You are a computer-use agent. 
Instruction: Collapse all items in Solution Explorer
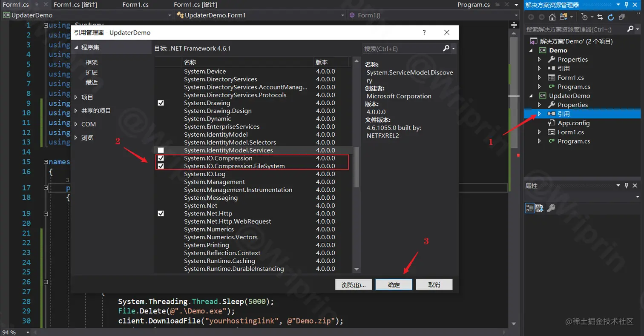622,17
